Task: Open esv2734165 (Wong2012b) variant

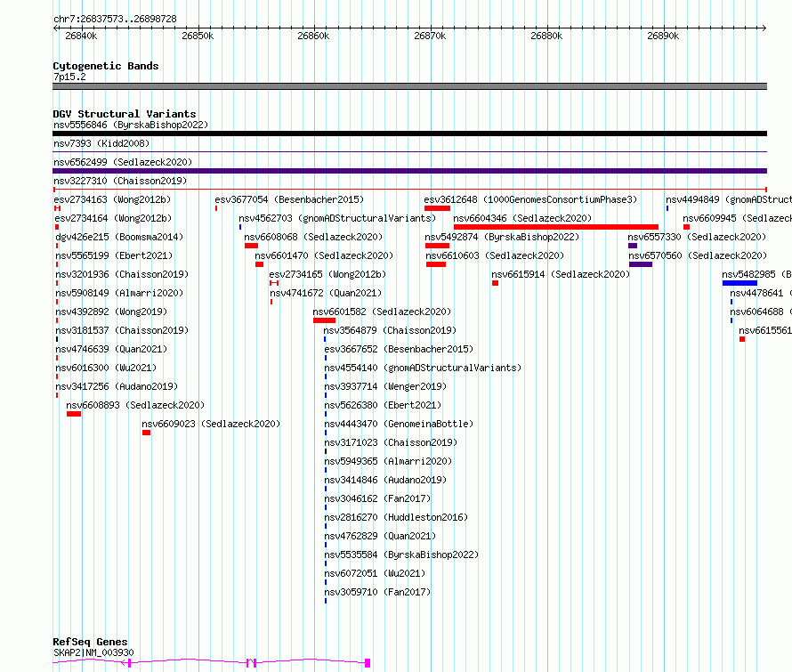Action: (327, 274)
